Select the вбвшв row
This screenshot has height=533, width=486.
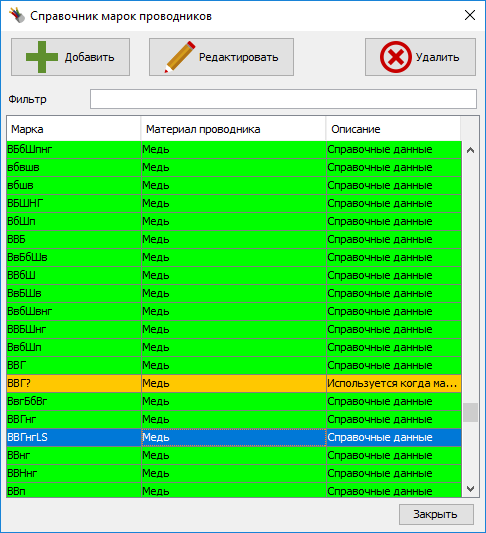(234, 167)
